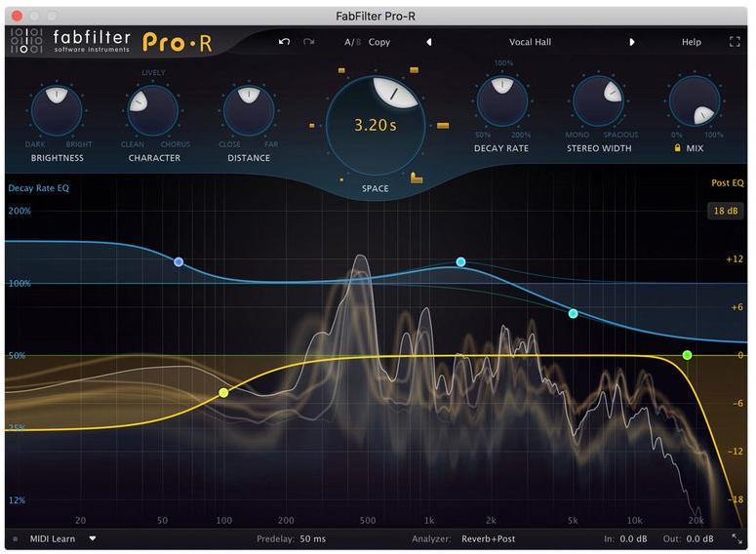756x554 pixels.
Task: Select the green Post EQ band near 20 kHz
Action: [x=688, y=355]
